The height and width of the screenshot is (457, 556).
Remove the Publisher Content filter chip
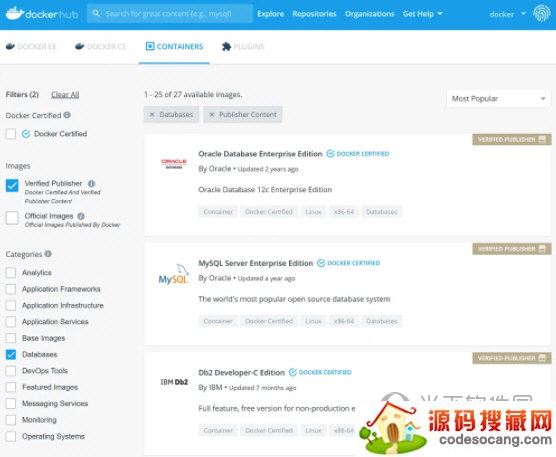point(212,115)
